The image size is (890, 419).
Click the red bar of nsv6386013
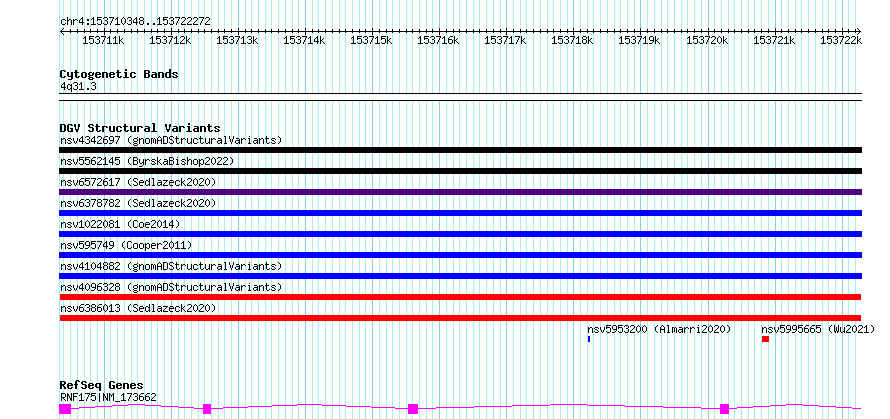point(460,318)
